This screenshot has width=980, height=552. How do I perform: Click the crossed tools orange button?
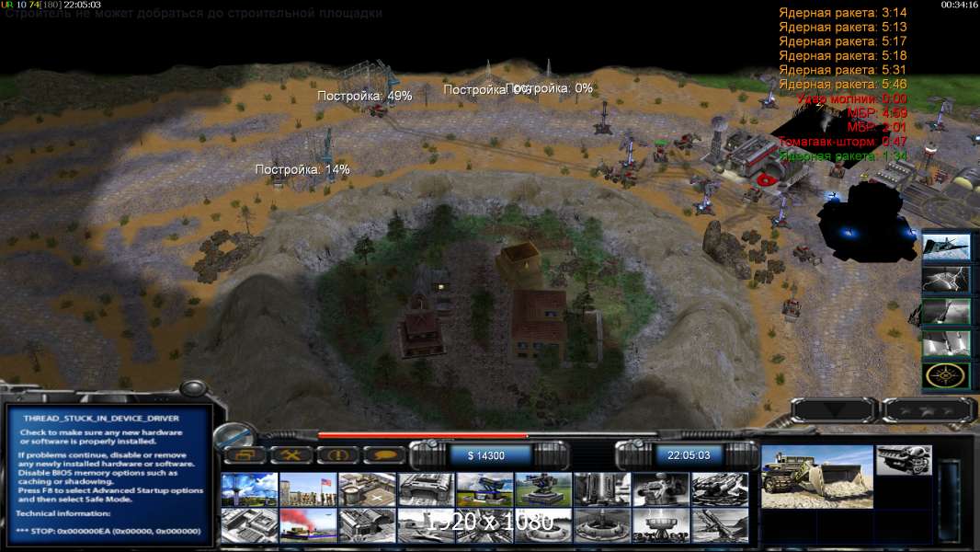tap(291, 455)
